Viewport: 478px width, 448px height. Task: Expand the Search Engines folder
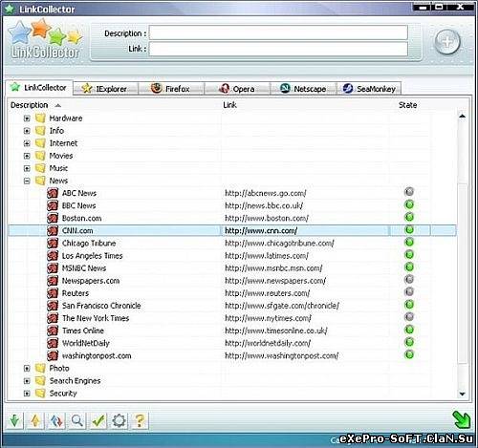pos(27,381)
